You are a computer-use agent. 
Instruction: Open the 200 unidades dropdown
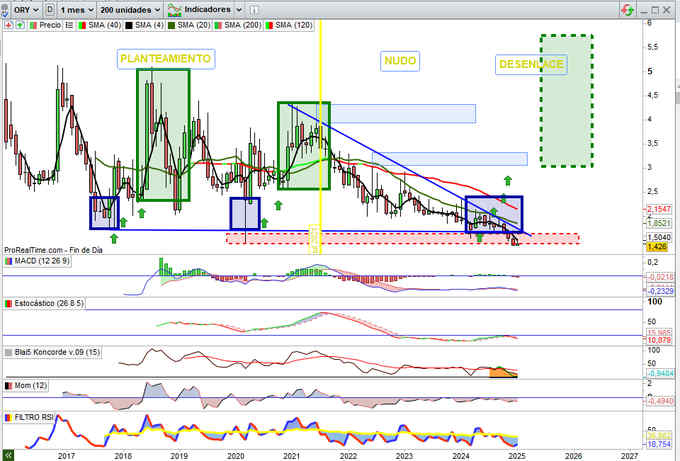click(x=131, y=8)
